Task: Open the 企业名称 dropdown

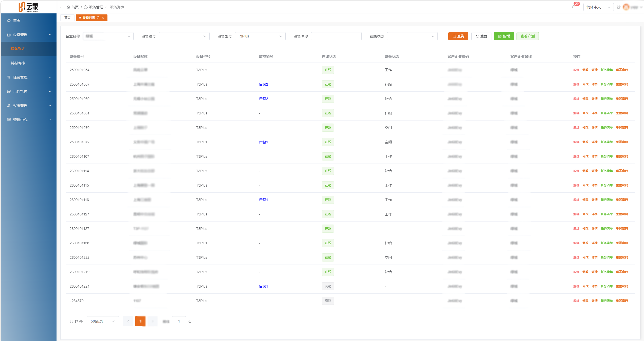Action: (108, 36)
